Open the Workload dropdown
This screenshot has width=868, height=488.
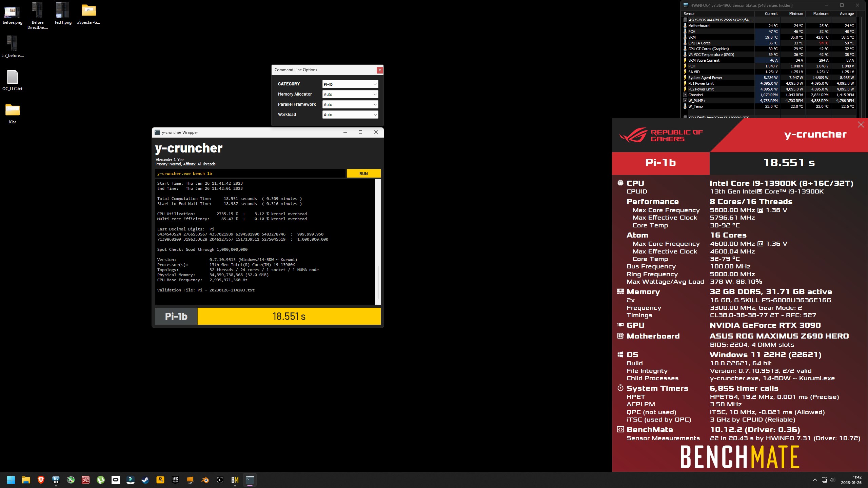pyautogui.click(x=350, y=115)
